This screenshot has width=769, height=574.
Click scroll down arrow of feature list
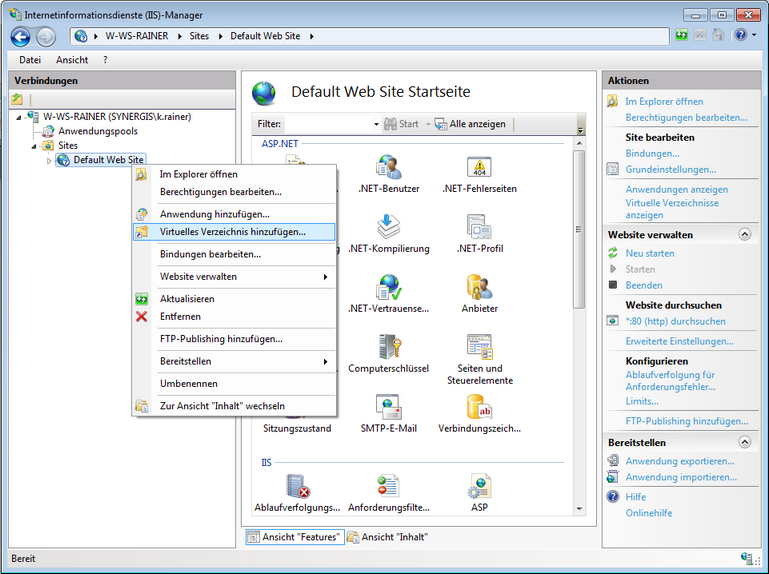[579, 509]
